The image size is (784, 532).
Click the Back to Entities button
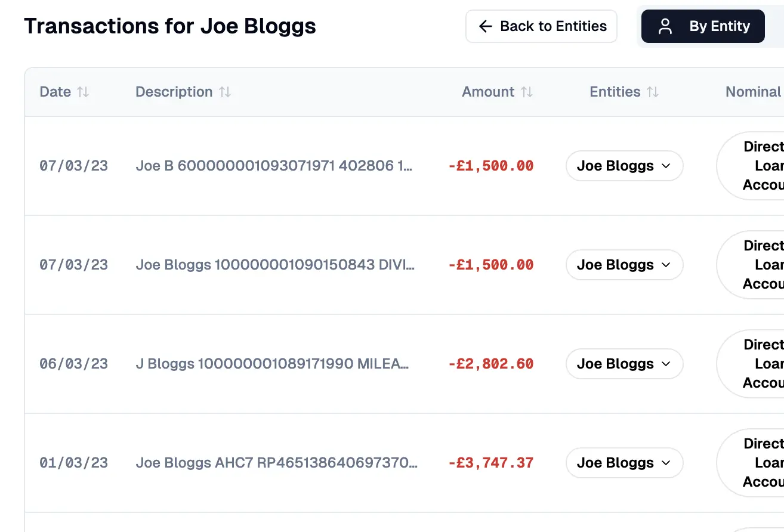[541, 26]
